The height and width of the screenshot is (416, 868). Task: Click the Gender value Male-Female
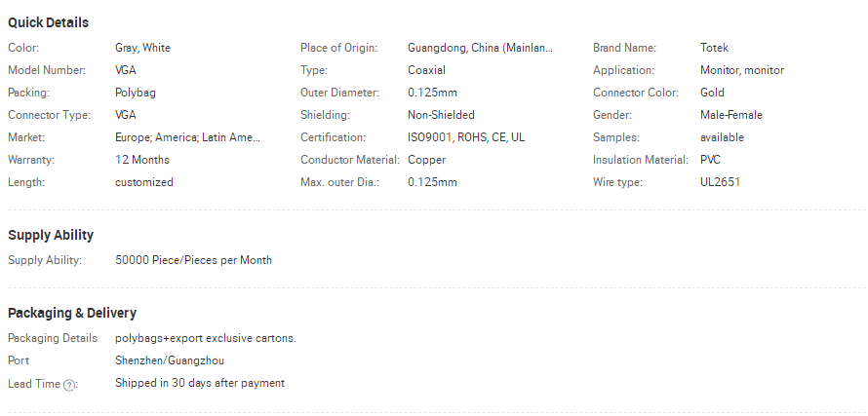click(731, 115)
